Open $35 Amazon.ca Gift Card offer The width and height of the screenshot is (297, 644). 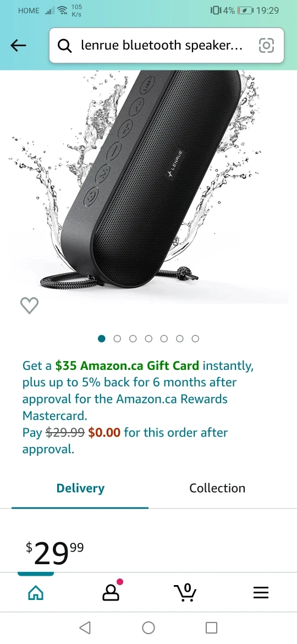[x=127, y=365]
